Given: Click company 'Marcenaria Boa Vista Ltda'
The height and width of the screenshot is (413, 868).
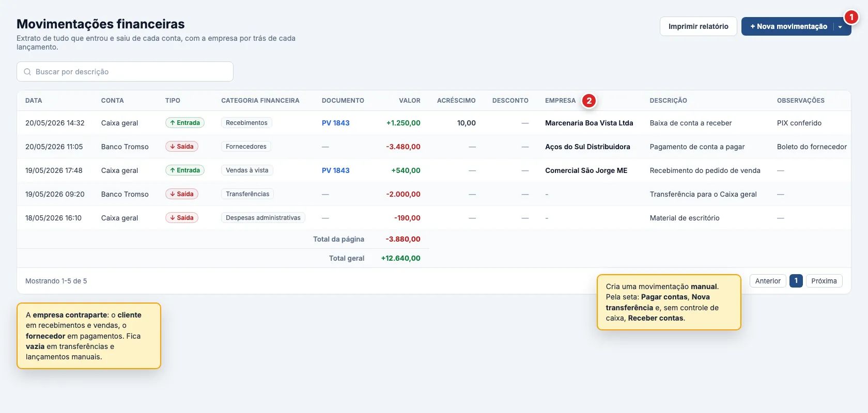Looking at the screenshot, I should (589, 123).
